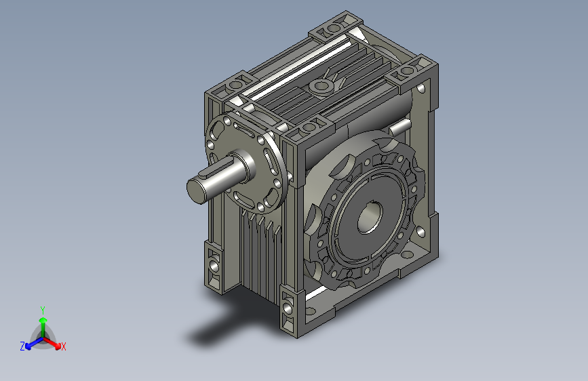
Task: Select the round oil plug on top of the housing
Action: click(x=321, y=87)
